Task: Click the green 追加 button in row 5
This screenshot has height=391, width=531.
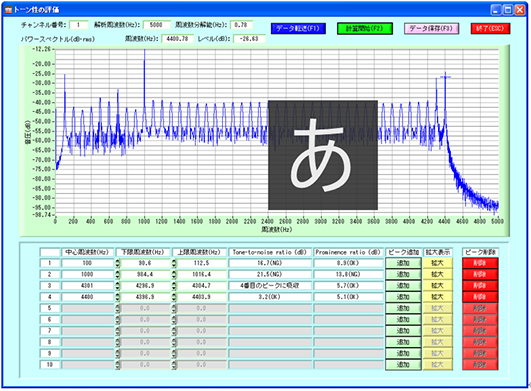Action: click(x=403, y=308)
